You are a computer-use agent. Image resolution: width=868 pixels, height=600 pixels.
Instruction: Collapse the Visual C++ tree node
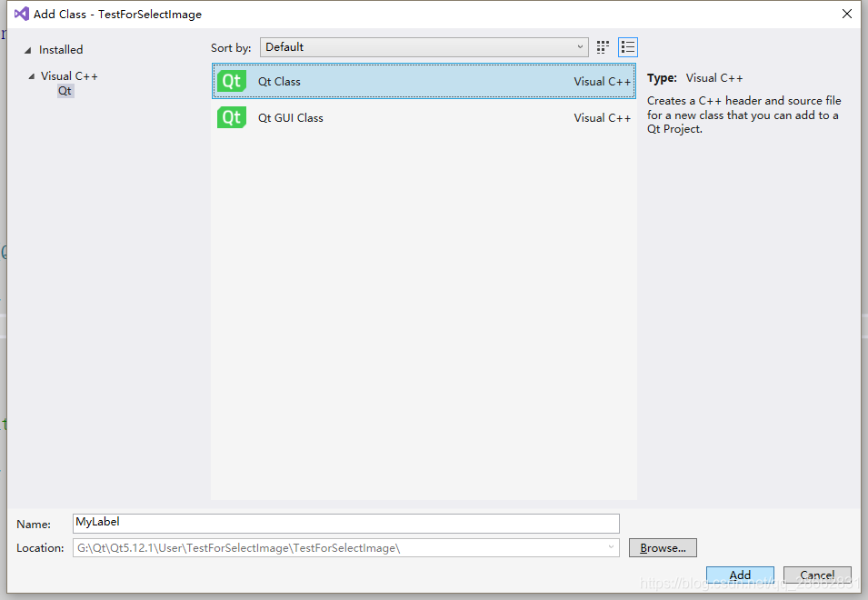click(x=32, y=76)
